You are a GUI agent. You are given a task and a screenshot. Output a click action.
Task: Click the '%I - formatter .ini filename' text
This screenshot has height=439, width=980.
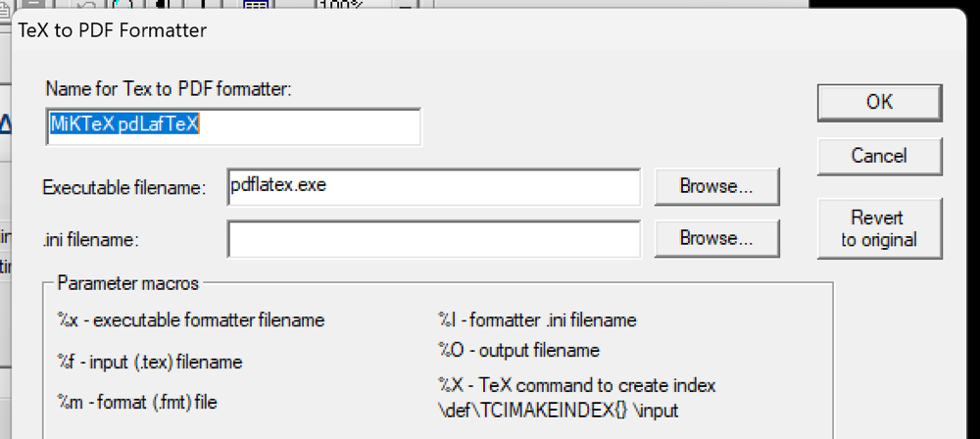pos(537,320)
